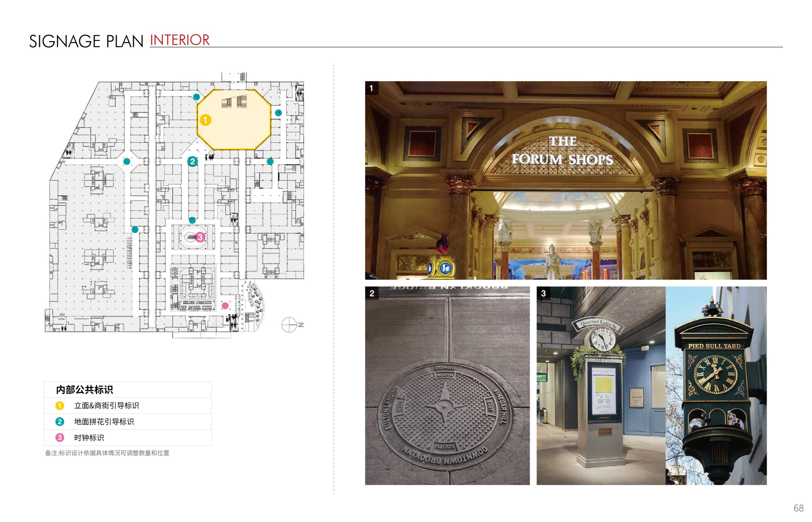
Task: Click number label 1 on Forum Shops photo
Action: click(371, 88)
